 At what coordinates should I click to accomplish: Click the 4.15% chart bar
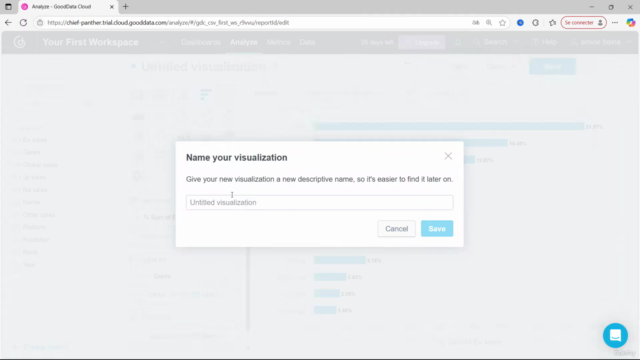coord(339,260)
